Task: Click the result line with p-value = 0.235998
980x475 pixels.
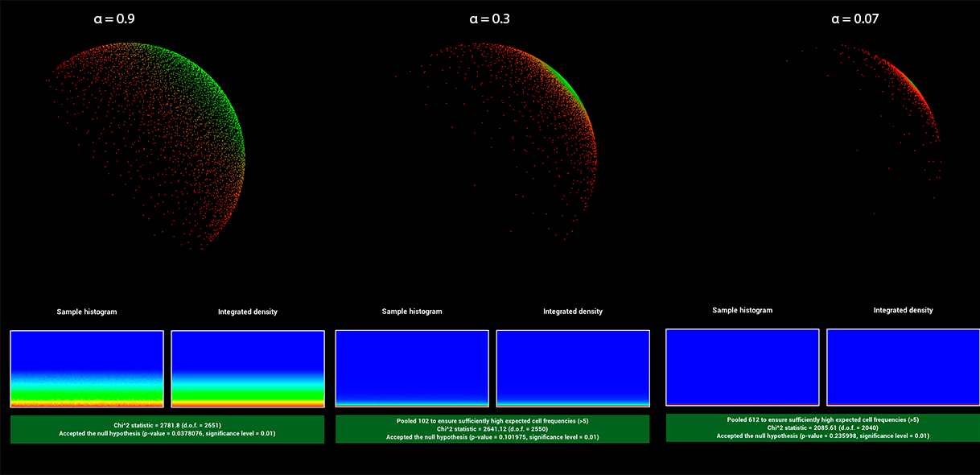Action: [823, 436]
